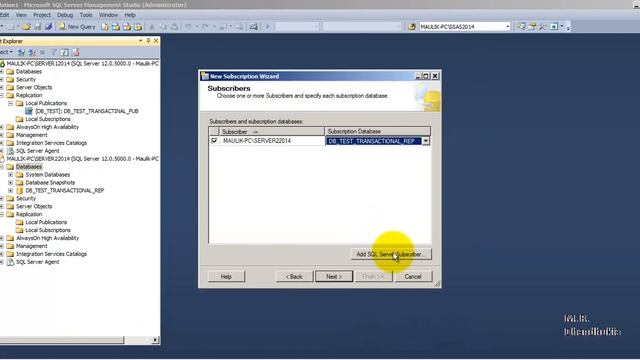Click the Back button in the wizard
The height and width of the screenshot is (360, 640).
point(294,277)
